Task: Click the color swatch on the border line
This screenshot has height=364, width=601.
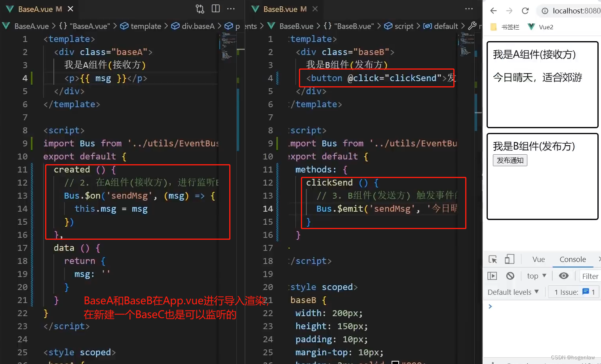Action: coord(395,362)
